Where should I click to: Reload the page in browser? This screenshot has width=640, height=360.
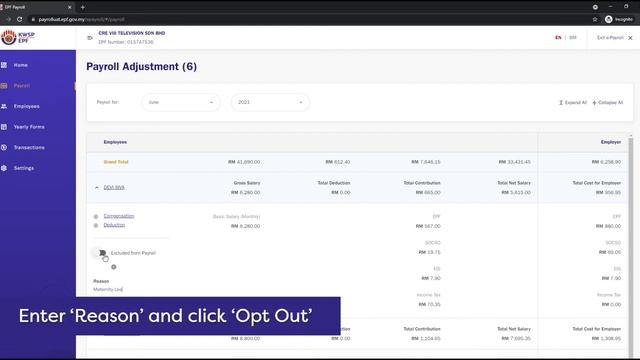[19, 19]
